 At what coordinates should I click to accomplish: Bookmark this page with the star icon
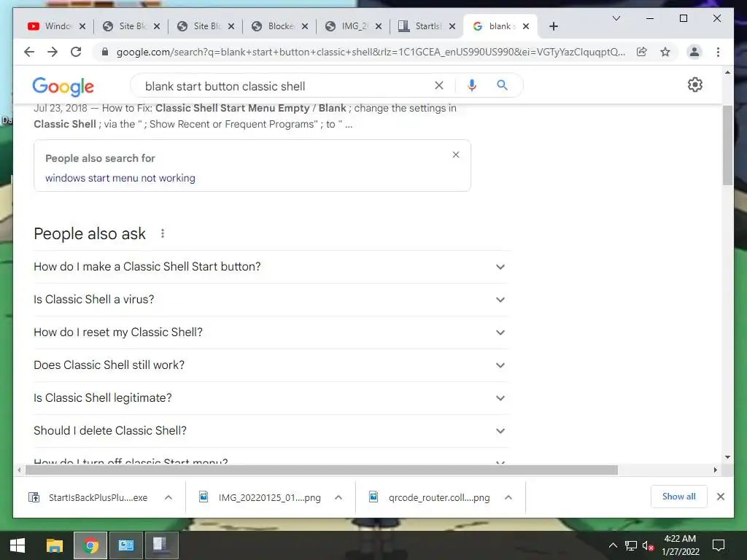(x=665, y=52)
